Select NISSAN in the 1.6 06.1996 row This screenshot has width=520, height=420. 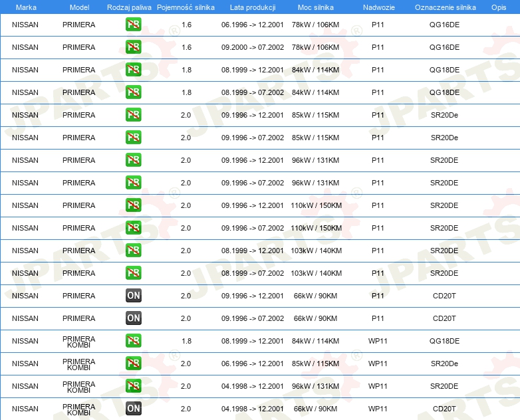(25, 25)
